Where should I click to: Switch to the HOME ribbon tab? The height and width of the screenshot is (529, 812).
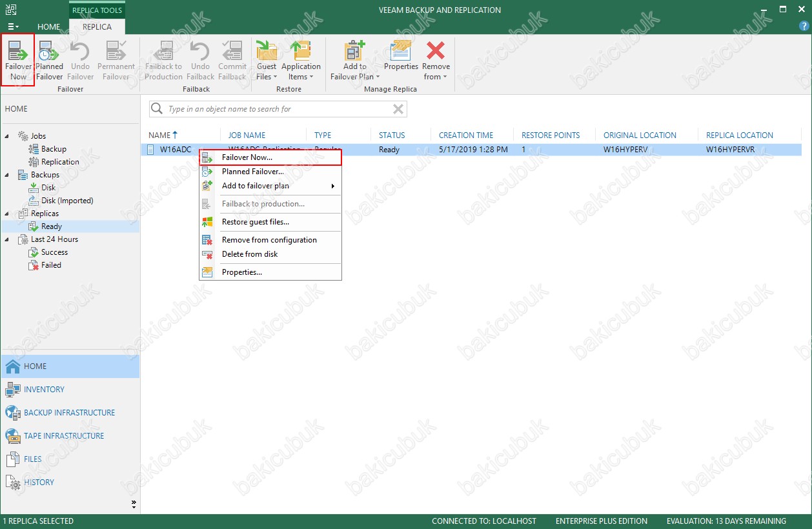48,27
